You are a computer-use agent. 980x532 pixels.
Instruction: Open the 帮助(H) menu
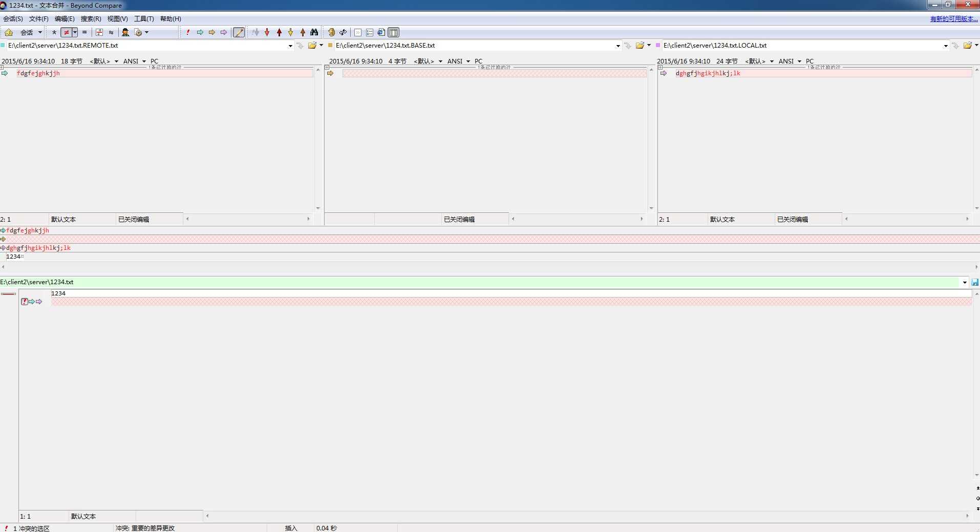coord(171,19)
